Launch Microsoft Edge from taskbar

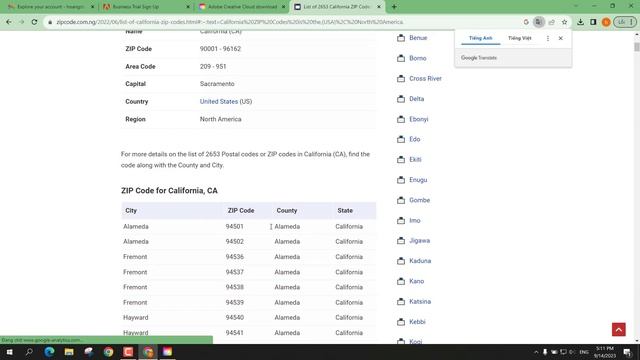tap(49, 352)
